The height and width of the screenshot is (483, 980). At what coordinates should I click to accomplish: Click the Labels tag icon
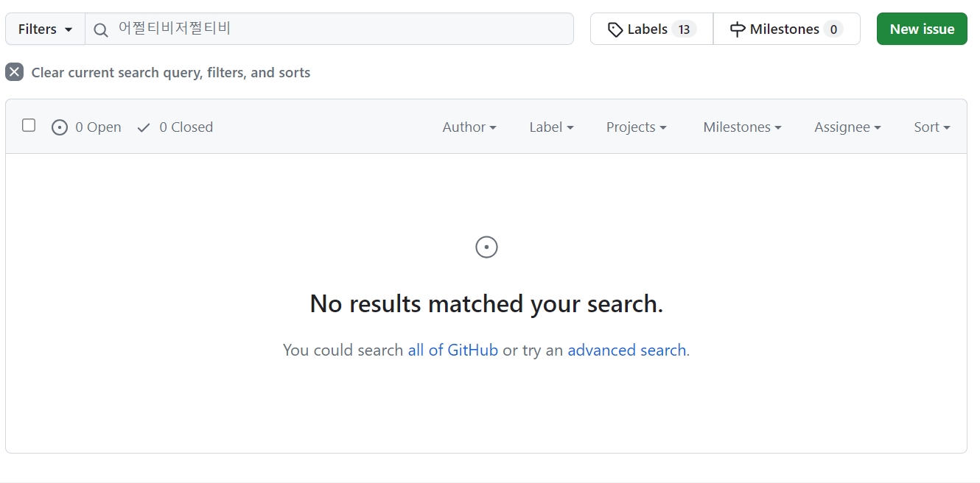pyautogui.click(x=615, y=29)
